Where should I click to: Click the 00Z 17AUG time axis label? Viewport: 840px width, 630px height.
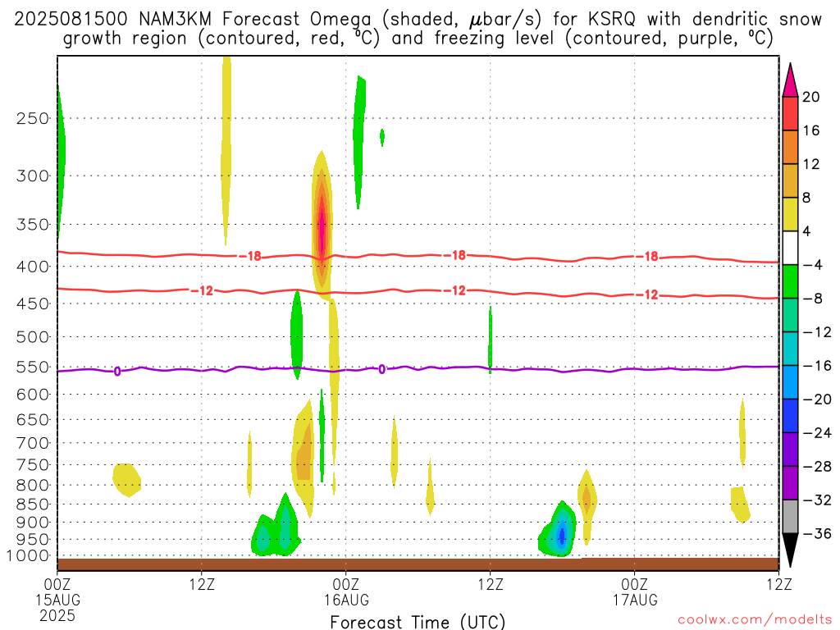point(635,592)
